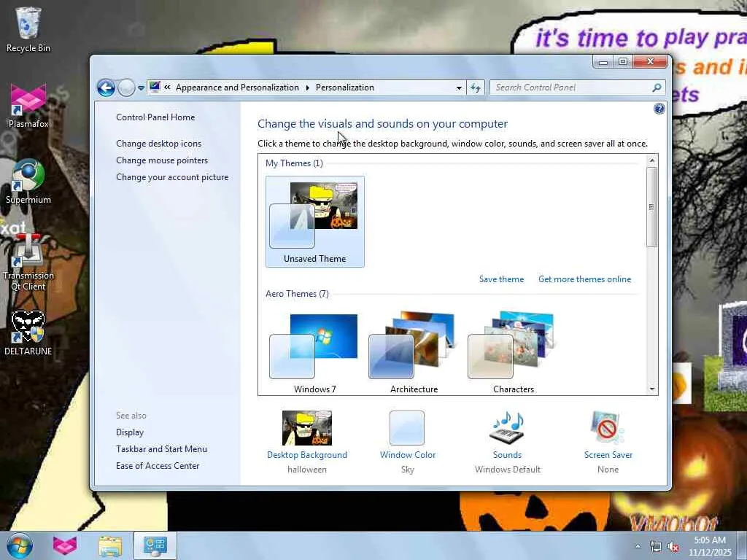Click the theme list scroll up arrow
747x560 pixels.
coord(651,160)
